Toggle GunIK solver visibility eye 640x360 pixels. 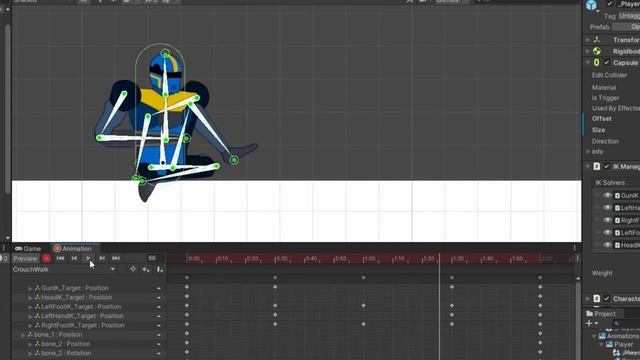click(x=607, y=196)
